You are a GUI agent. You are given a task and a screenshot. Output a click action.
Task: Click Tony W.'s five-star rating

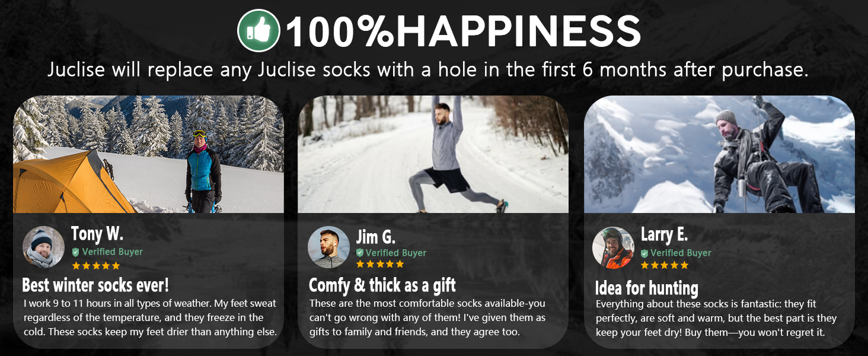(x=95, y=266)
